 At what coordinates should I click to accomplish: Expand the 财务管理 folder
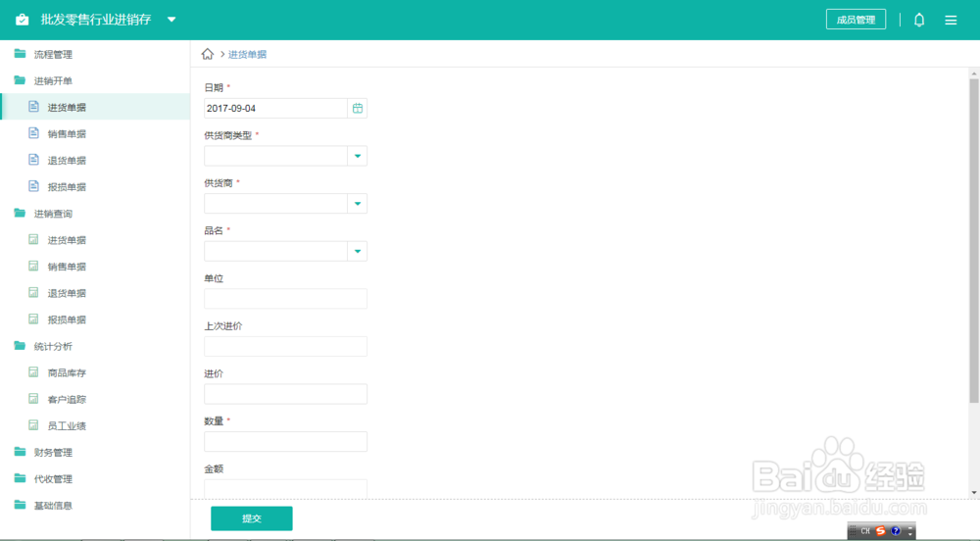pyautogui.click(x=95, y=452)
